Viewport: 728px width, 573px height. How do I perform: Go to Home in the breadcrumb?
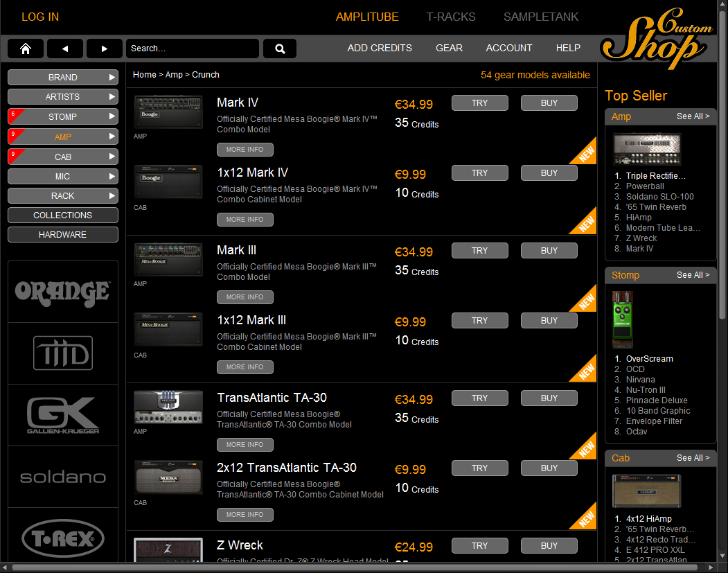pos(144,75)
